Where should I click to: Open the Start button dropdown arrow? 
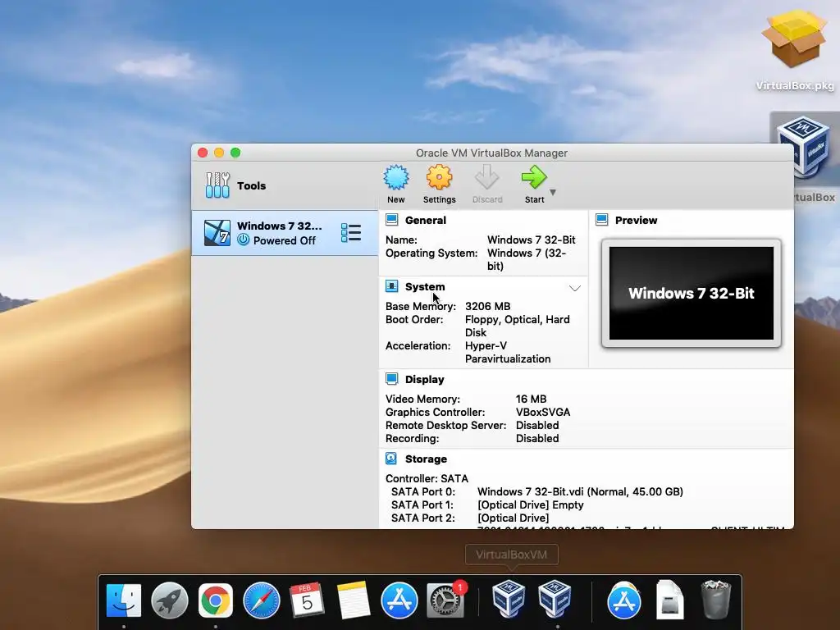(x=553, y=192)
